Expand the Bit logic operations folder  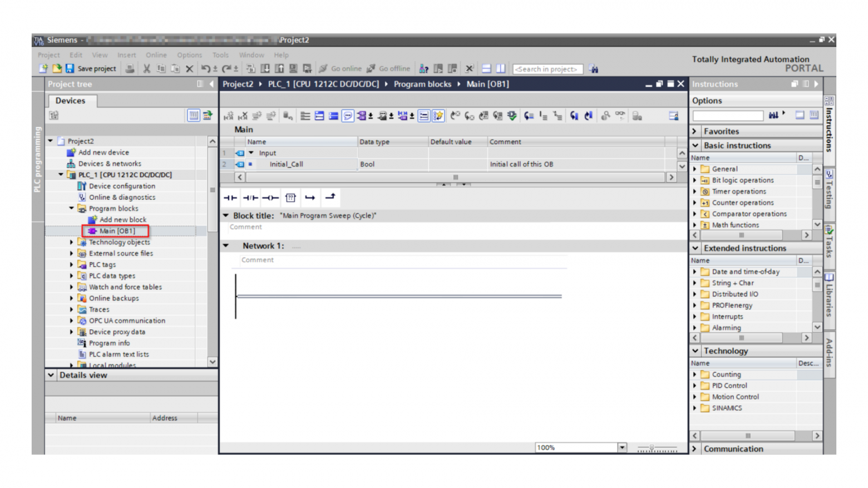(695, 180)
